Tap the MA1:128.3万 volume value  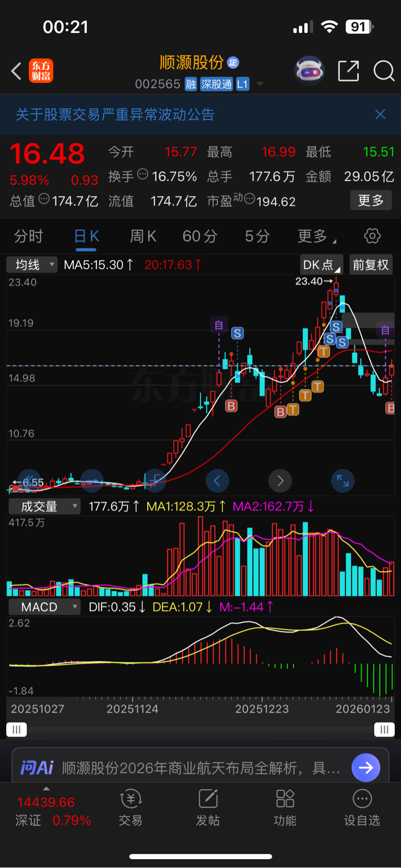pos(186,506)
